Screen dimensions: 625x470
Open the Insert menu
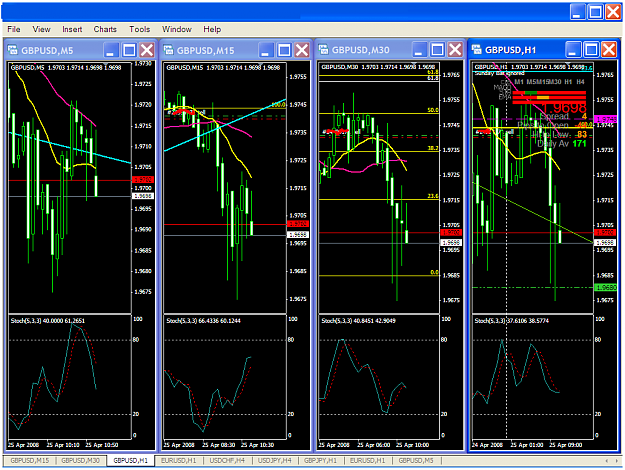72,29
